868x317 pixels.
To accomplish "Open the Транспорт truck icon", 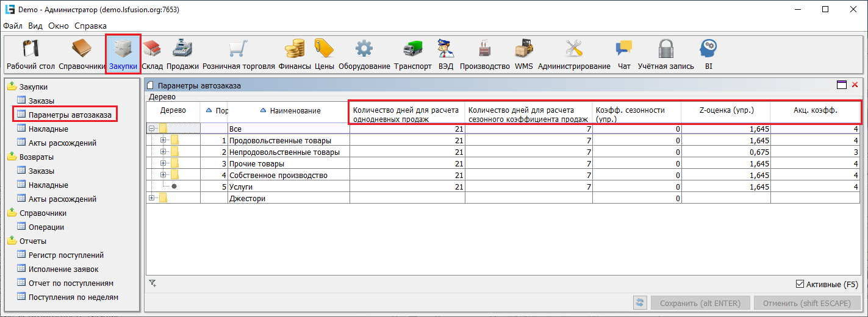I will pyautogui.click(x=412, y=49).
